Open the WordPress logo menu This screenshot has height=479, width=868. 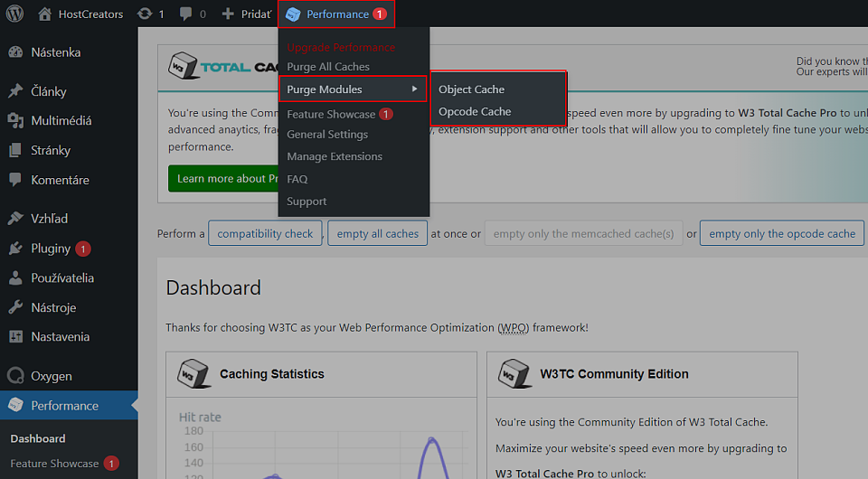pyautogui.click(x=15, y=14)
